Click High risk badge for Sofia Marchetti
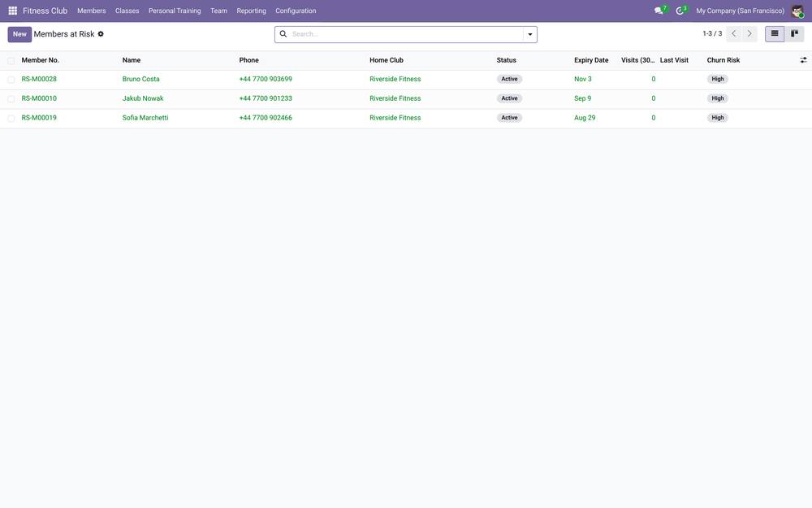812x508 pixels. pyautogui.click(x=718, y=118)
